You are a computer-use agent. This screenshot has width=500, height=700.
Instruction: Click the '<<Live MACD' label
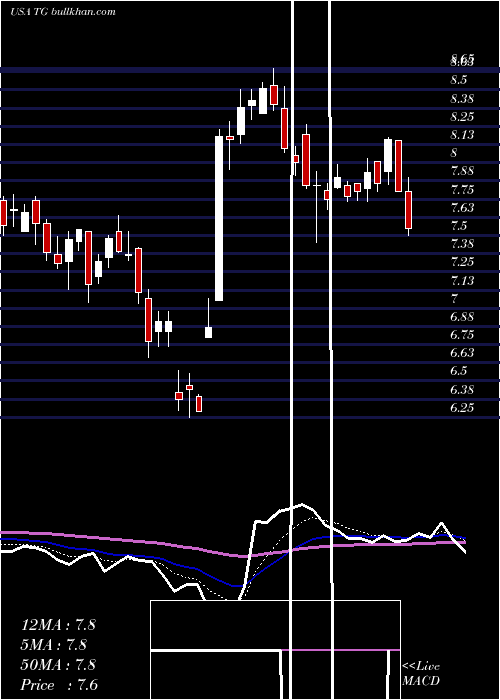421,674
